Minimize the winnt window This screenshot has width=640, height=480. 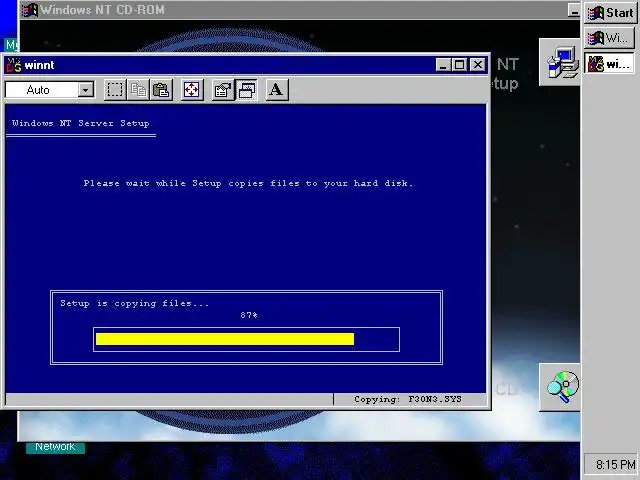(x=443, y=64)
